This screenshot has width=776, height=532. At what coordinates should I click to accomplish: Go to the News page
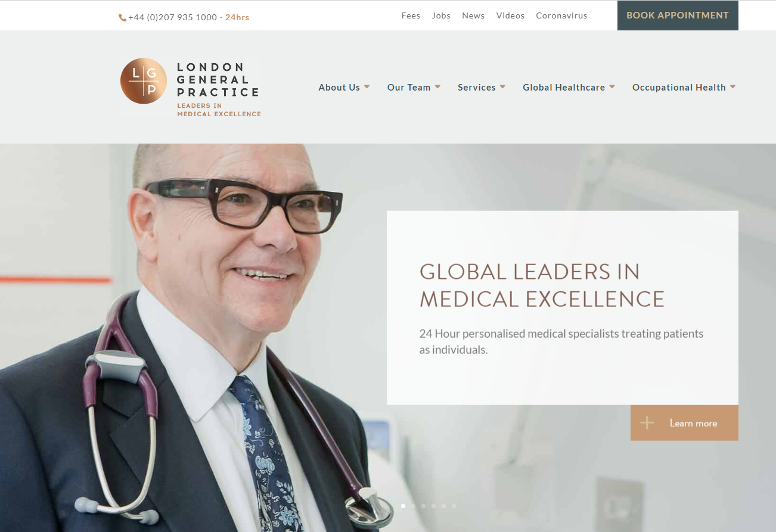click(x=473, y=16)
